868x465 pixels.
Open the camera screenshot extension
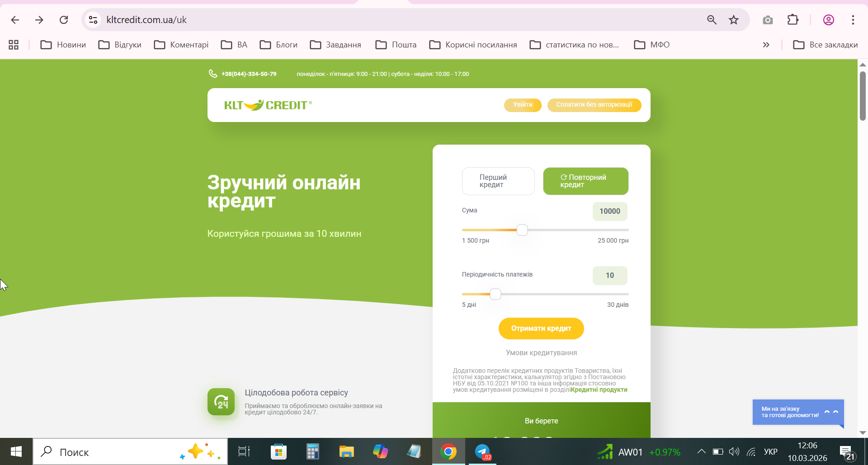click(768, 20)
